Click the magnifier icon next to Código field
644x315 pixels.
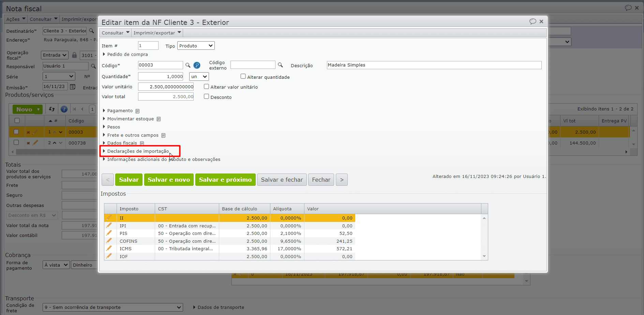pos(188,65)
